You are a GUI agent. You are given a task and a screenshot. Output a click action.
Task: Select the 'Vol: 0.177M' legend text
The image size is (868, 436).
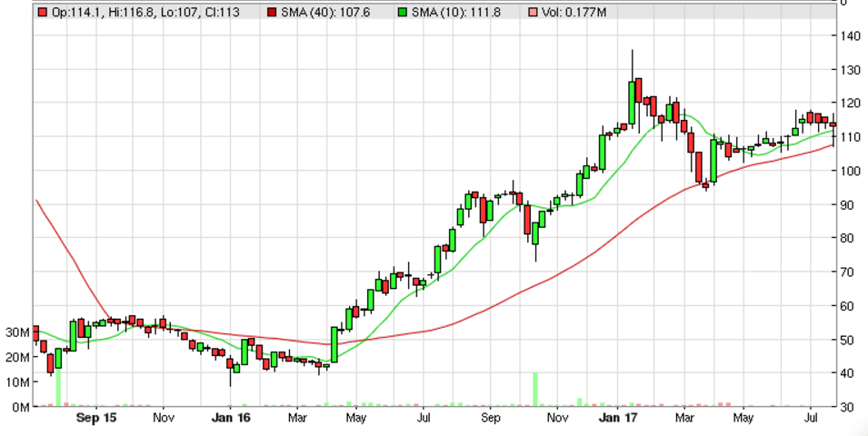coord(574,12)
